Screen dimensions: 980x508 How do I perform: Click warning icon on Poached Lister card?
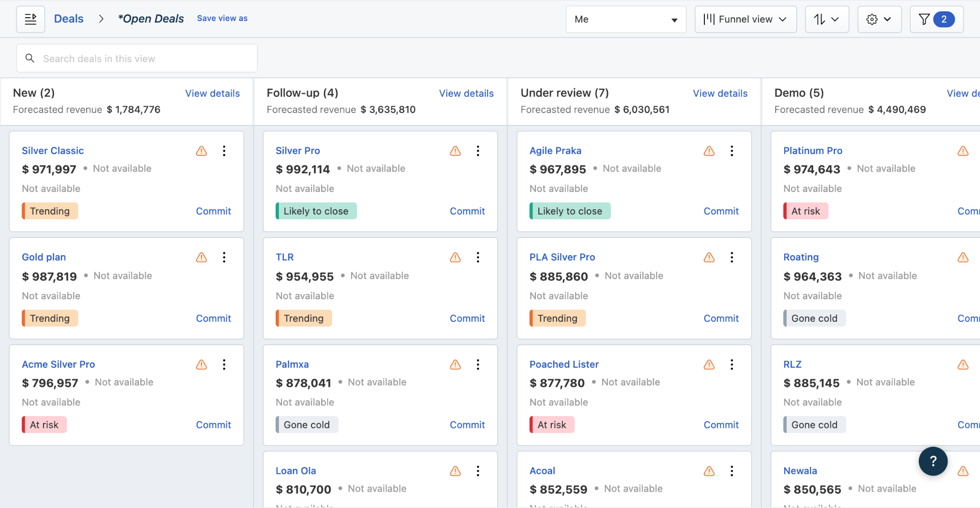point(709,365)
